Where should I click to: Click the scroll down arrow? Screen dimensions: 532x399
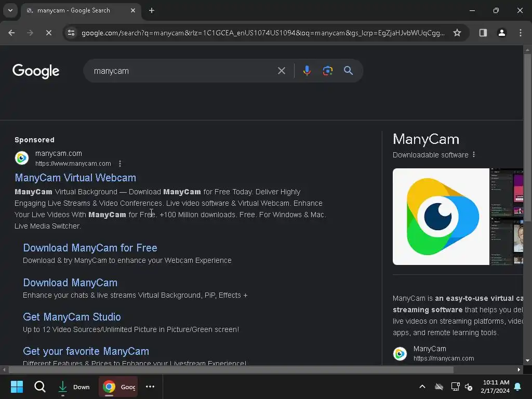(527, 361)
